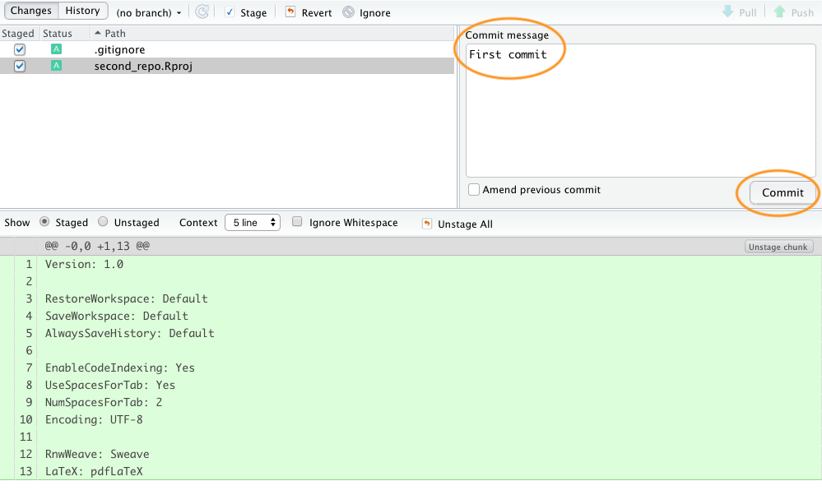Select the Unstaged radio button
Screen dimensions: 822x504
pyautogui.click(x=103, y=222)
